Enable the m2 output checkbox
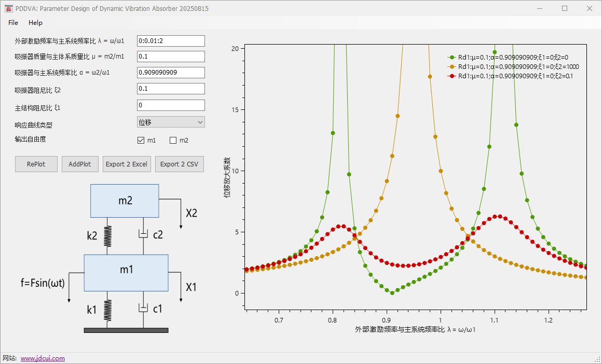 coord(173,140)
